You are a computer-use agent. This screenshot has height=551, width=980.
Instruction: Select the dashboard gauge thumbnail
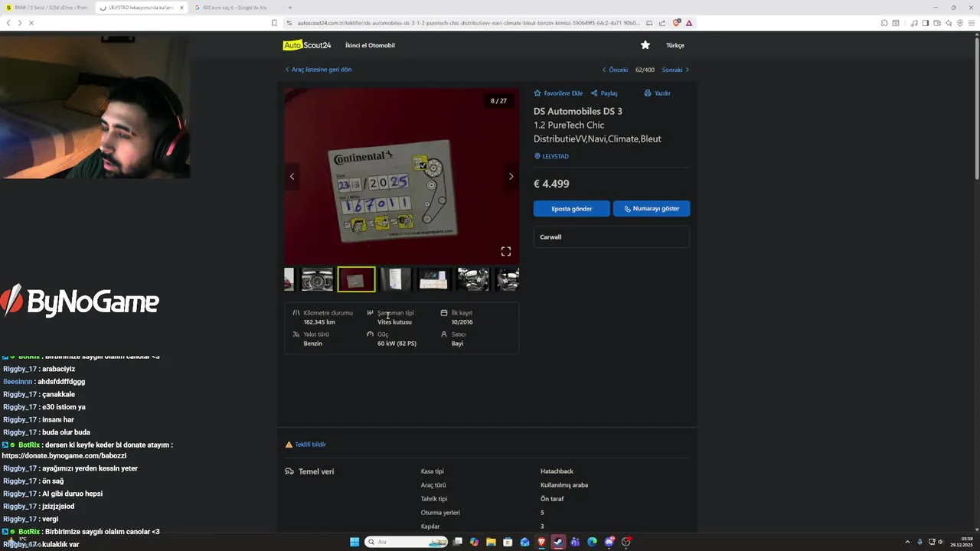click(x=317, y=279)
